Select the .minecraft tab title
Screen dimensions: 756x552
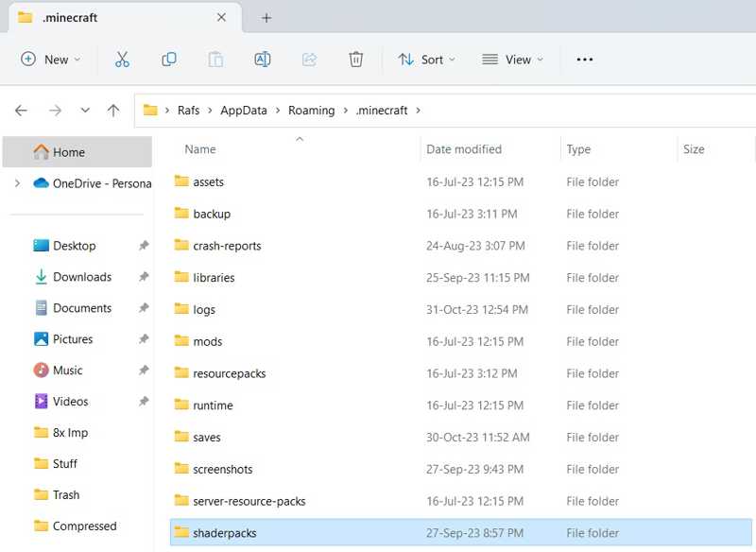click(70, 17)
